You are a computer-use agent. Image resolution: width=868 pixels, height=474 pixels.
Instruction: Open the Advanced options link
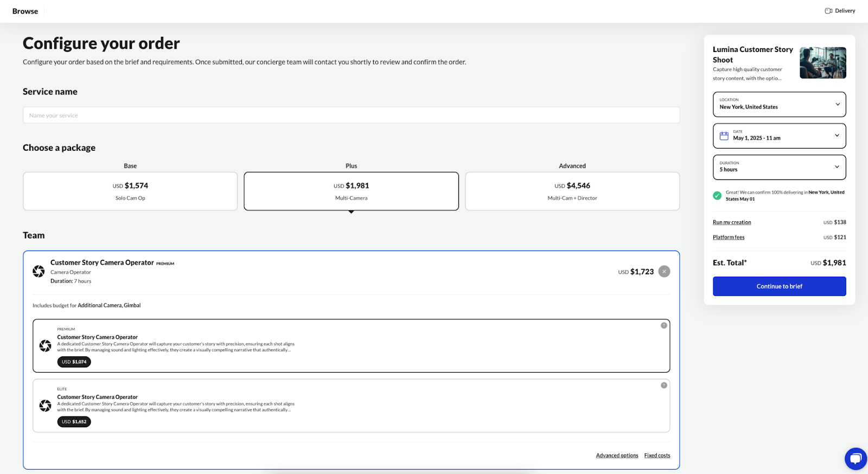pyautogui.click(x=617, y=456)
